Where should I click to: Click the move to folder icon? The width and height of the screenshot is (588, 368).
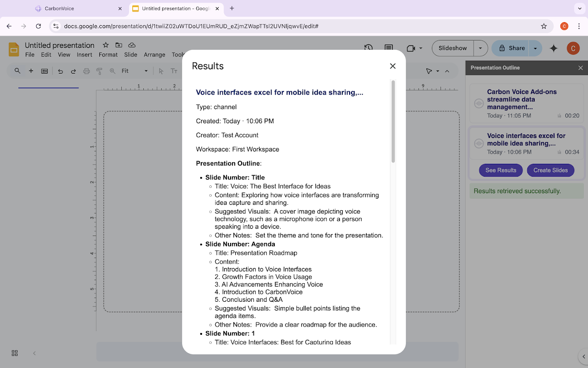point(119,45)
